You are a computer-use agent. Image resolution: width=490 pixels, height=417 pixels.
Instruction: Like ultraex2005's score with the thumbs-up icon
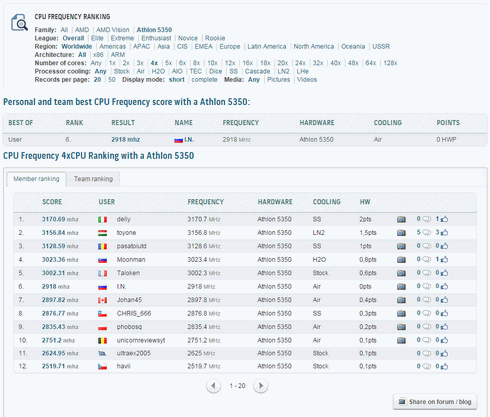(444, 353)
